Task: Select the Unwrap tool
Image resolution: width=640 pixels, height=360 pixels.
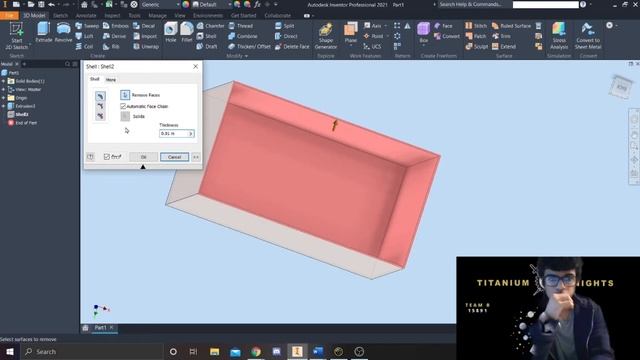Action: [146, 47]
